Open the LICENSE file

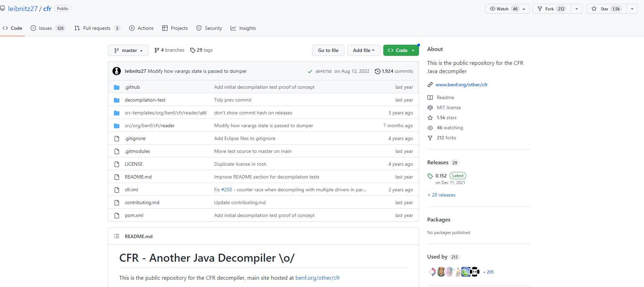[x=134, y=164]
